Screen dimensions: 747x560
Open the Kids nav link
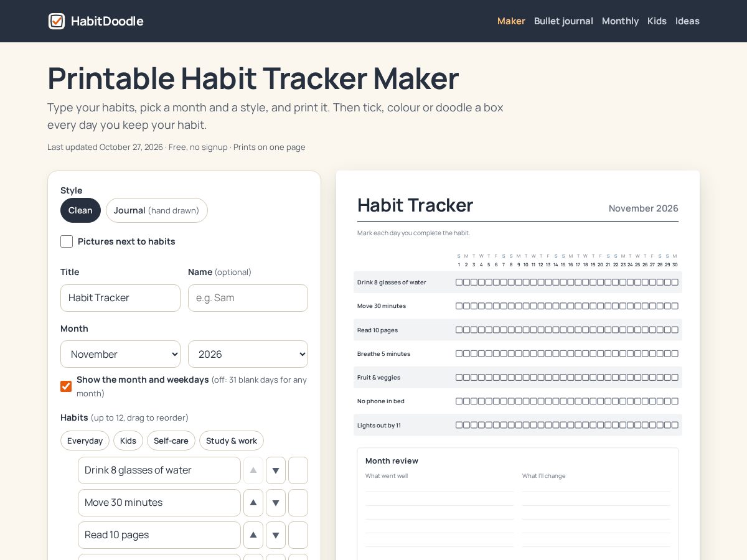pos(657,21)
